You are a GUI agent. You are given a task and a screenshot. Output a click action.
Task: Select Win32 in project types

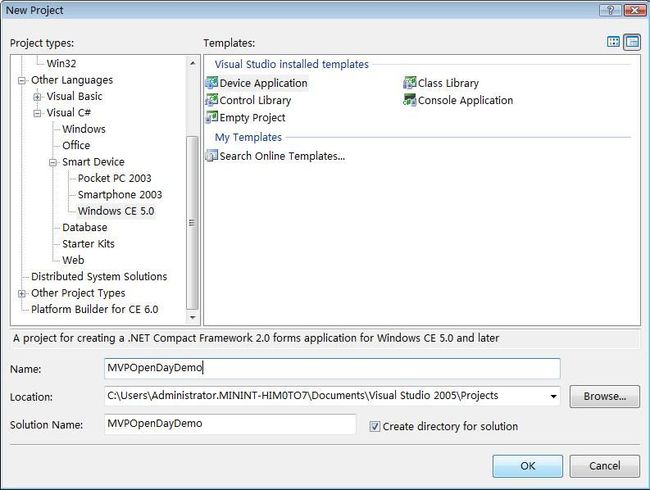(61, 63)
